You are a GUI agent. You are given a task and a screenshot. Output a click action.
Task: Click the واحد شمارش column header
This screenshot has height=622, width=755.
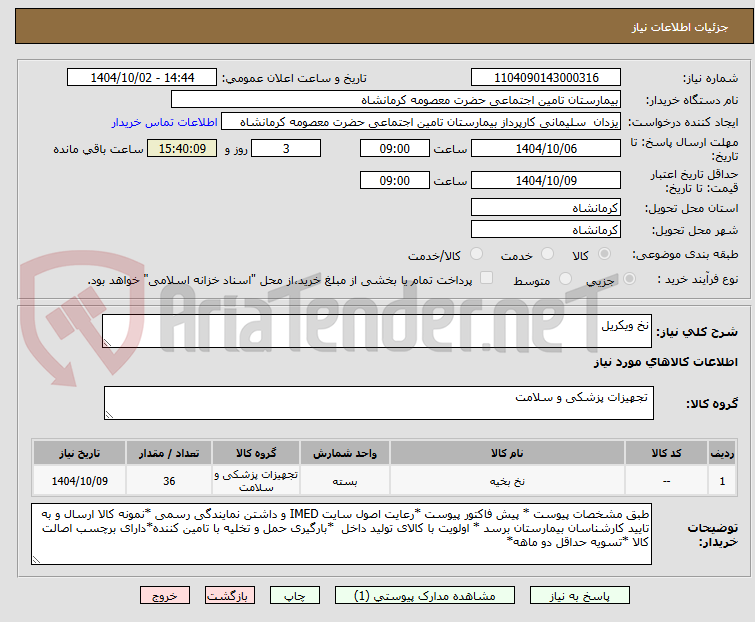pyautogui.click(x=345, y=453)
